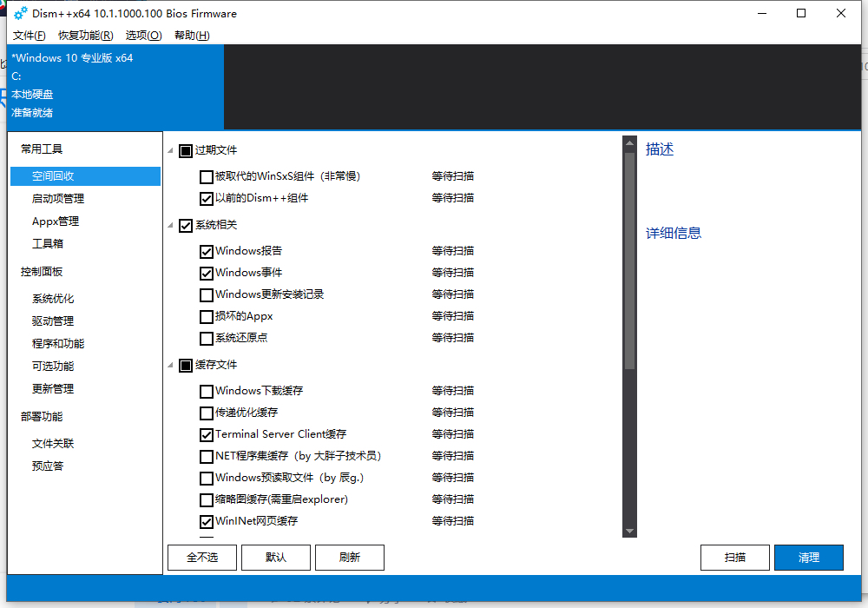Open the 选项 menu
Image resolution: width=868 pixels, height=608 pixels.
[144, 36]
